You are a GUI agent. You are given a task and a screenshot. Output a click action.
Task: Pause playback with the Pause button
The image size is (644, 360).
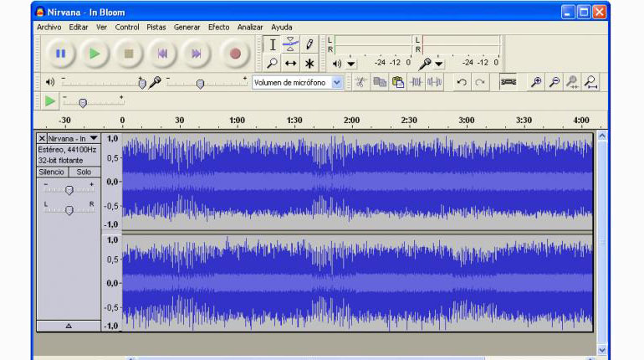[60, 54]
